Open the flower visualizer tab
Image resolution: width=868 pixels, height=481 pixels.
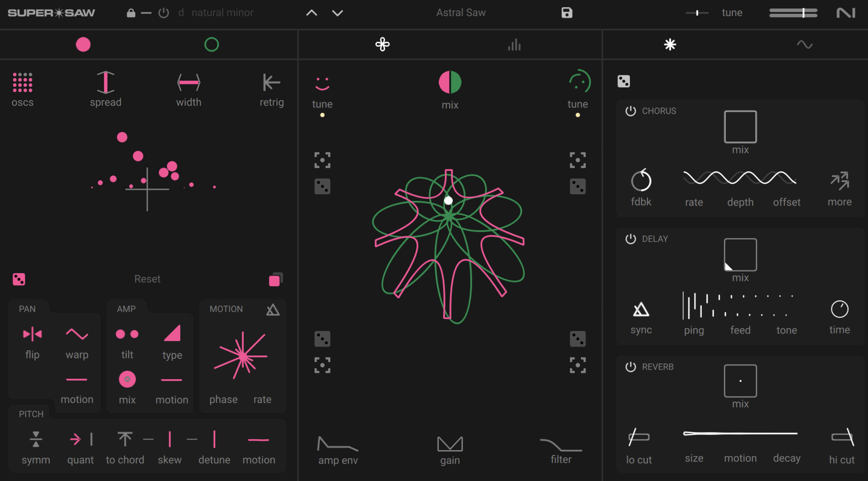[x=382, y=44]
